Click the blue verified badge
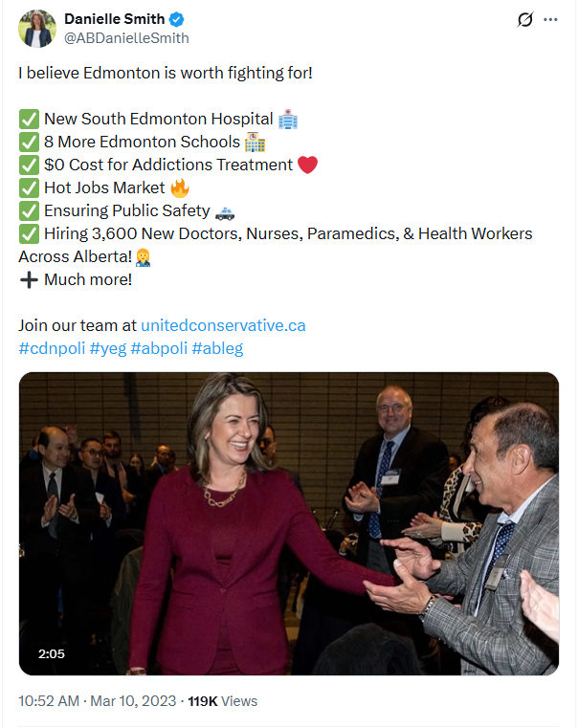Image resolution: width=578 pixels, height=728 pixels. click(x=176, y=19)
